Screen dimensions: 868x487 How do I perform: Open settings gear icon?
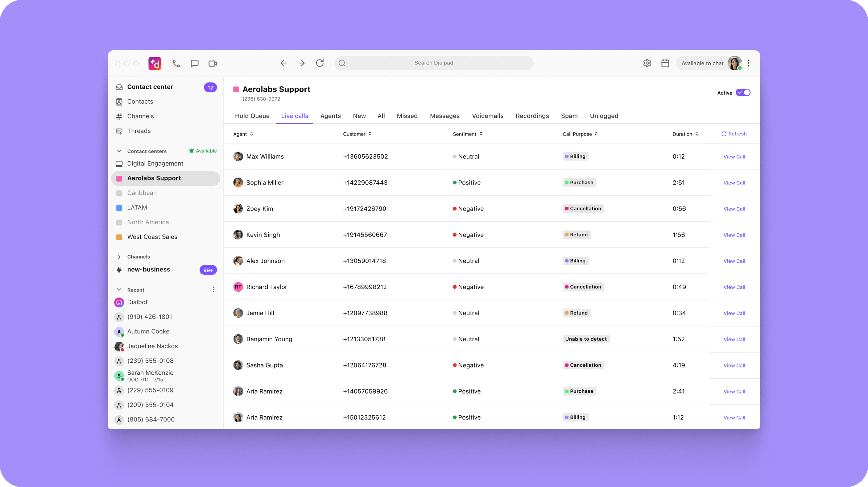point(647,63)
